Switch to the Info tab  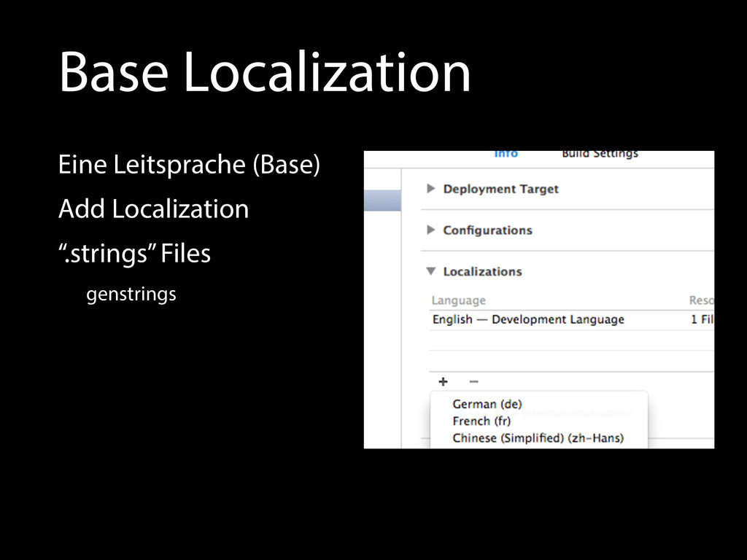(506, 154)
